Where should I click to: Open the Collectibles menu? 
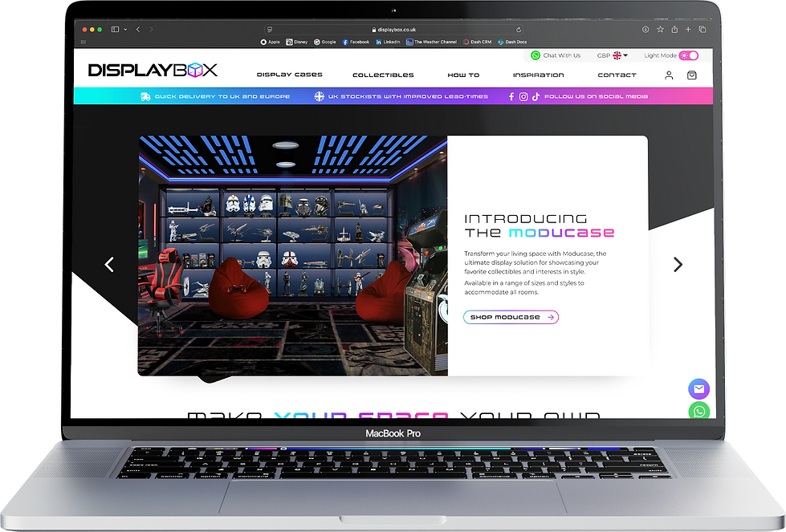[x=383, y=74]
